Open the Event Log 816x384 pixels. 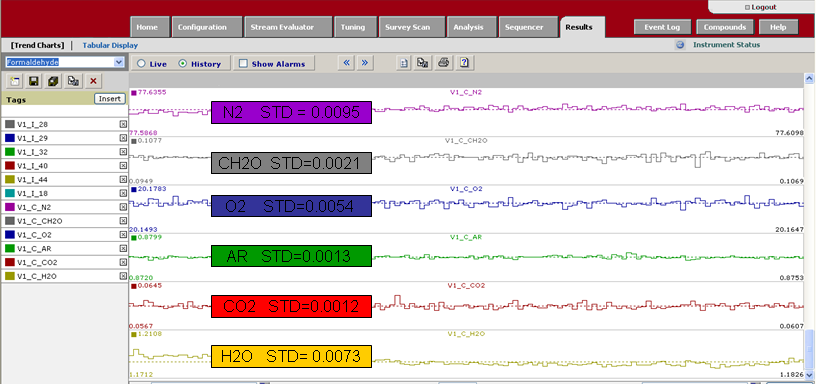pos(662,27)
